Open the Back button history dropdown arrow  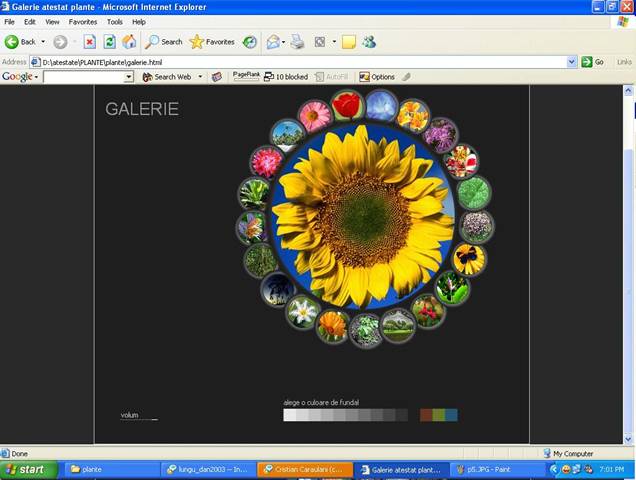[45, 42]
